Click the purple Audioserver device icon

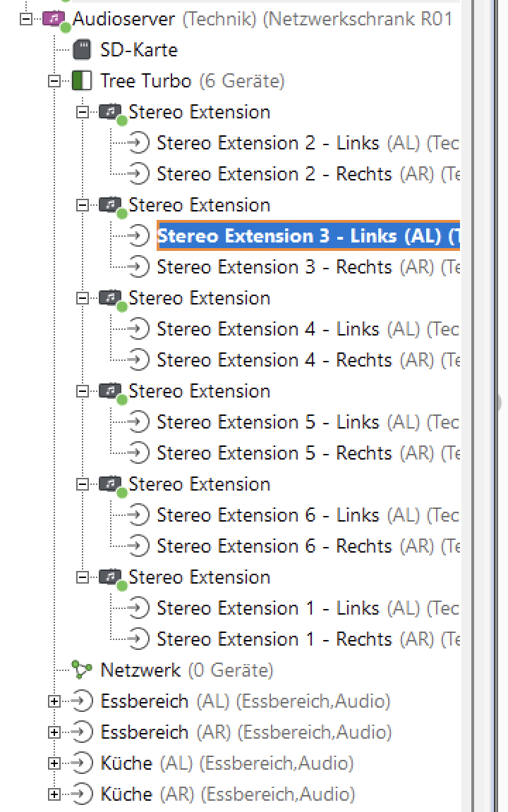click(54, 19)
